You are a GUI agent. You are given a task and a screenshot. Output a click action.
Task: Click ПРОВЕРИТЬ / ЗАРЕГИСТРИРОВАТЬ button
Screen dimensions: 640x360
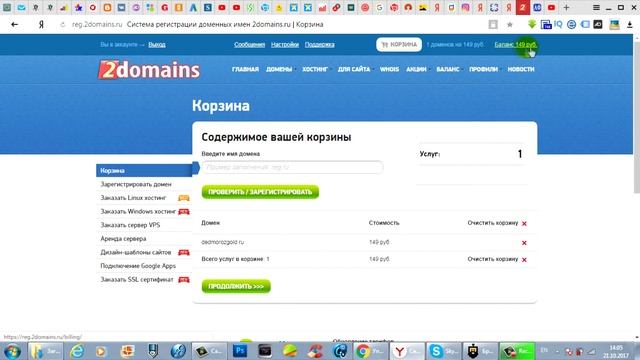tap(260, 192)
